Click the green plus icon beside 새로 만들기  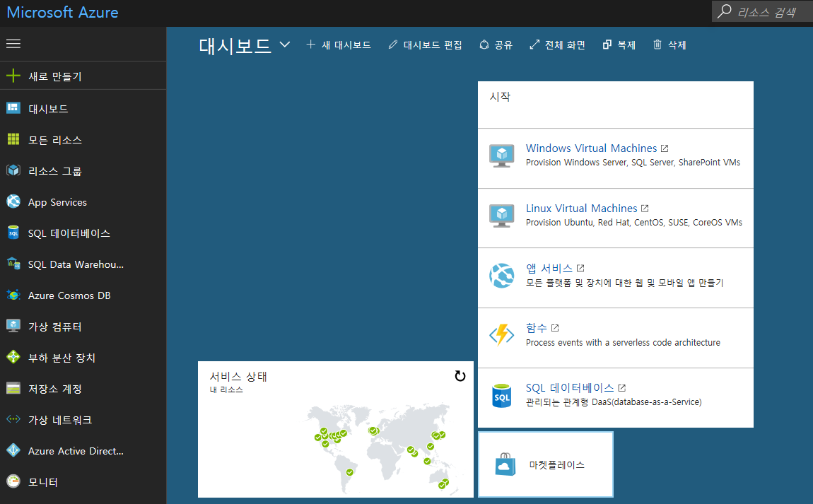(13, 76)
